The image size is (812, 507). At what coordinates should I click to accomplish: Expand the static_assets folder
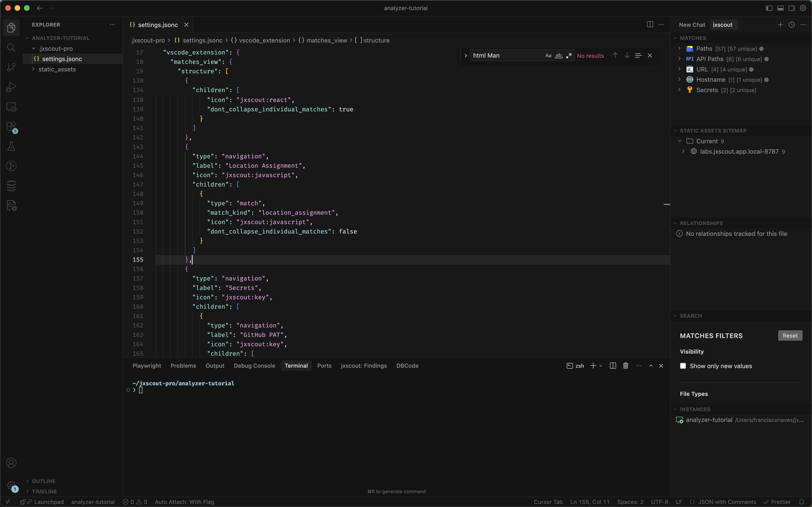[34, 69]
